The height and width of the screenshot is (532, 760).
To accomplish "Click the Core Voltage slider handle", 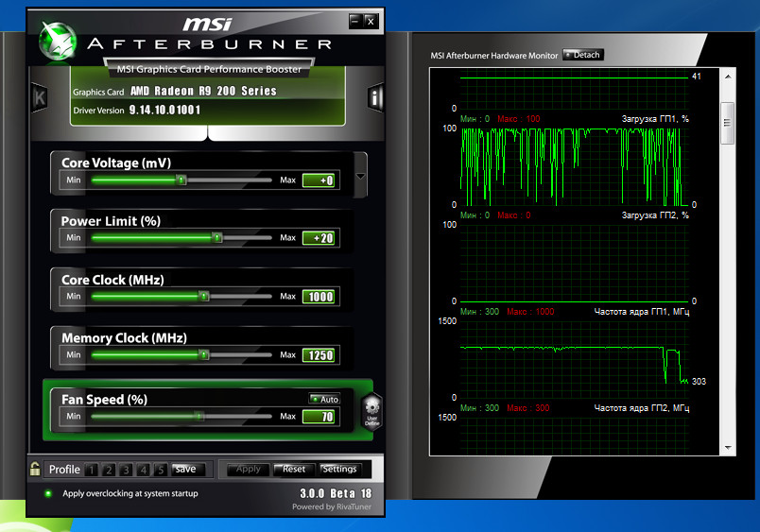I will tap(181, 180).
